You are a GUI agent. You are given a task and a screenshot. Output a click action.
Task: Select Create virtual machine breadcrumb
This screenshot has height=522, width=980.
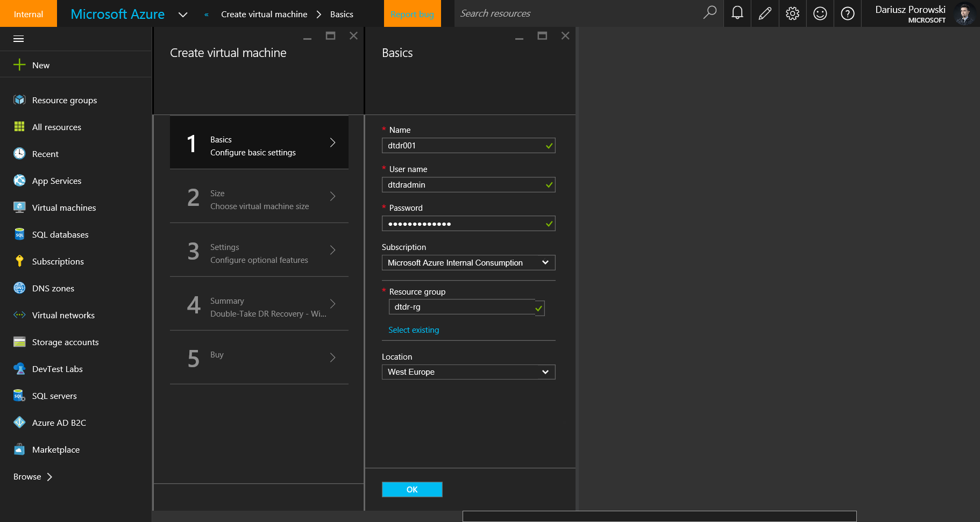[x=264, y=14]
